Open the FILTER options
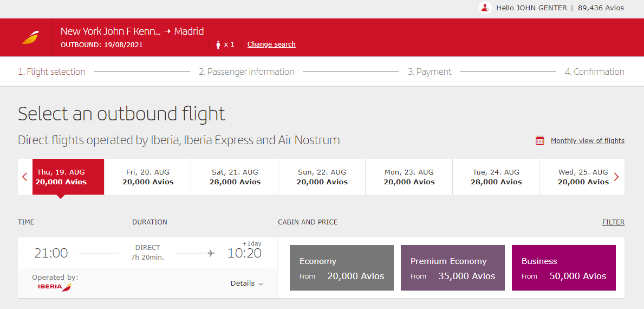The width and height of the screenshot is (644, 309). tap(613, 222)
